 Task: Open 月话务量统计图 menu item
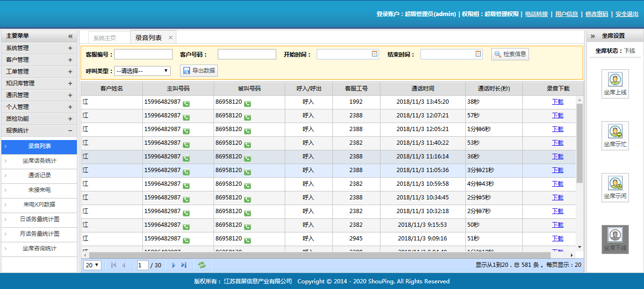click(x=39, y=234)
